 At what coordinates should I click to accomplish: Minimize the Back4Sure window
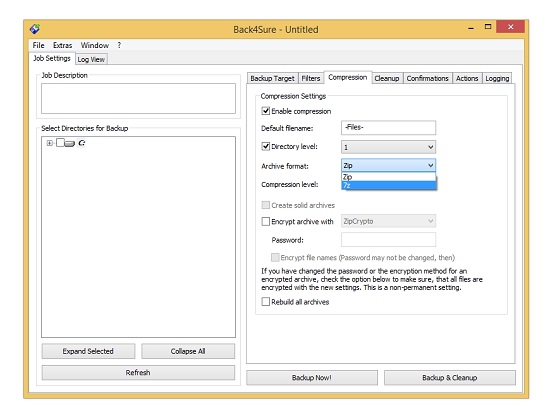point(471,27)
